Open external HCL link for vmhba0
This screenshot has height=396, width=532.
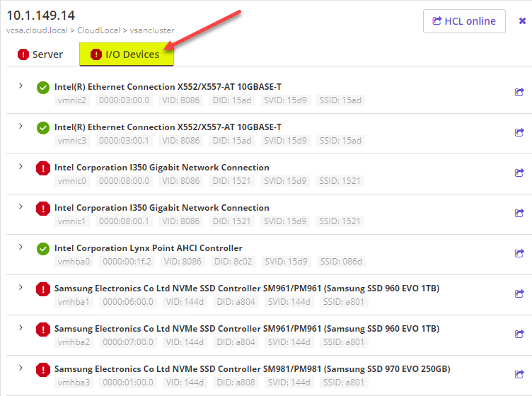(519, 253)
